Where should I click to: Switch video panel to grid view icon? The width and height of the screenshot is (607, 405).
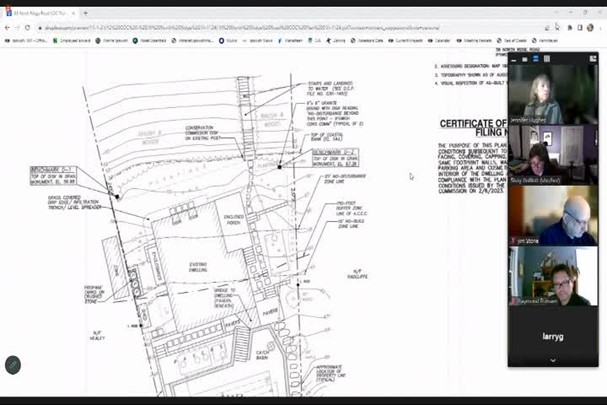click(x=547, y=59)
